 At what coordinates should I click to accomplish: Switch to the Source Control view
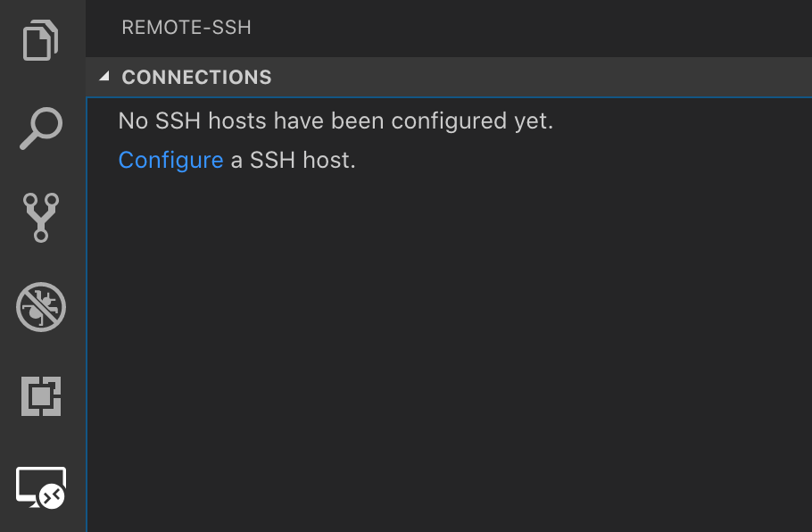(41, 217)
